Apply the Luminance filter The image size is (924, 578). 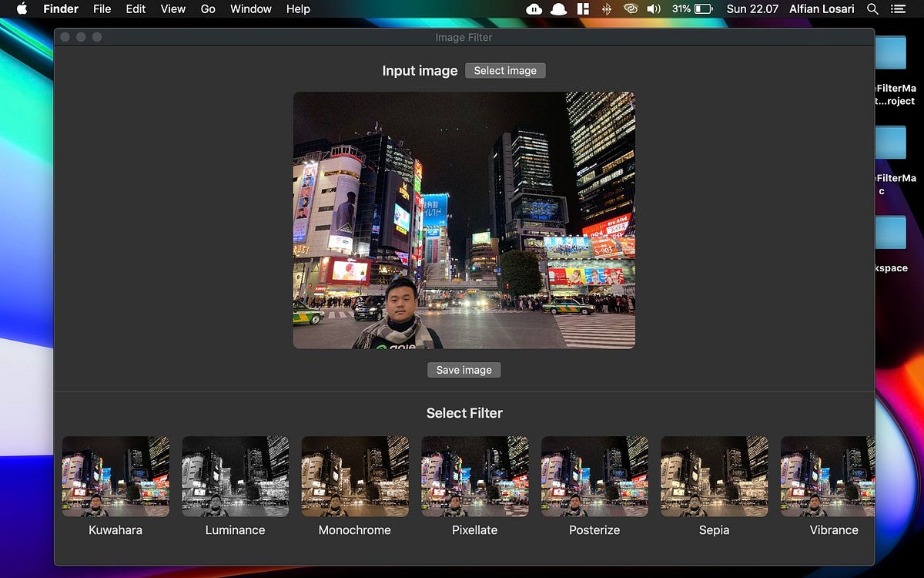pyautogui.click(x=235, y=476)
